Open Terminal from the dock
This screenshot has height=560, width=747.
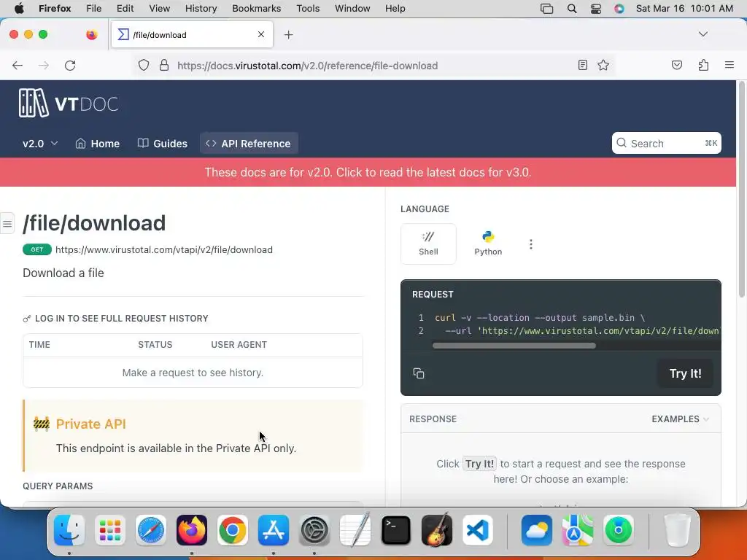(396, 530)
